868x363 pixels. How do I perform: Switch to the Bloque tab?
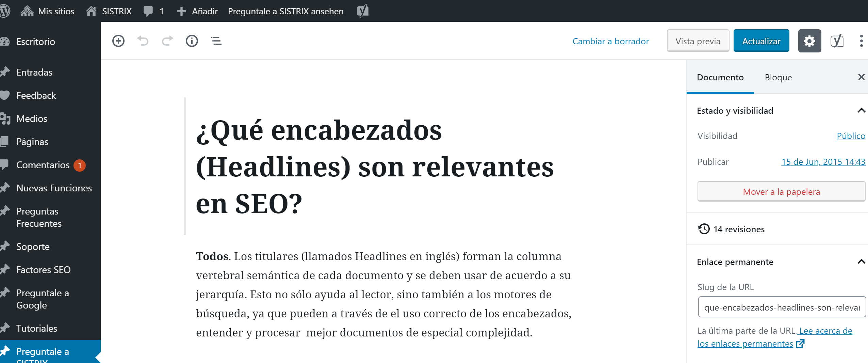pos(778,77)
